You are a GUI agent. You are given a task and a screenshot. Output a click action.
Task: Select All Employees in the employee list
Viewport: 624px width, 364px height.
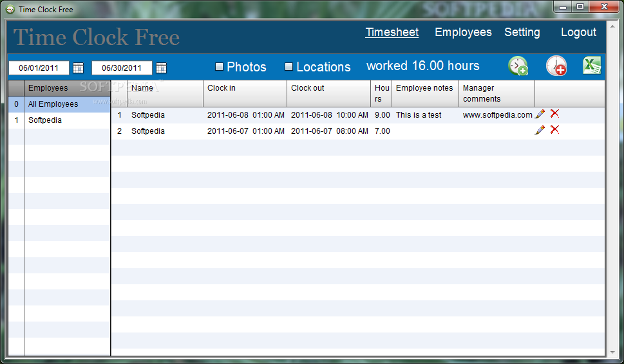click(59, 104)
